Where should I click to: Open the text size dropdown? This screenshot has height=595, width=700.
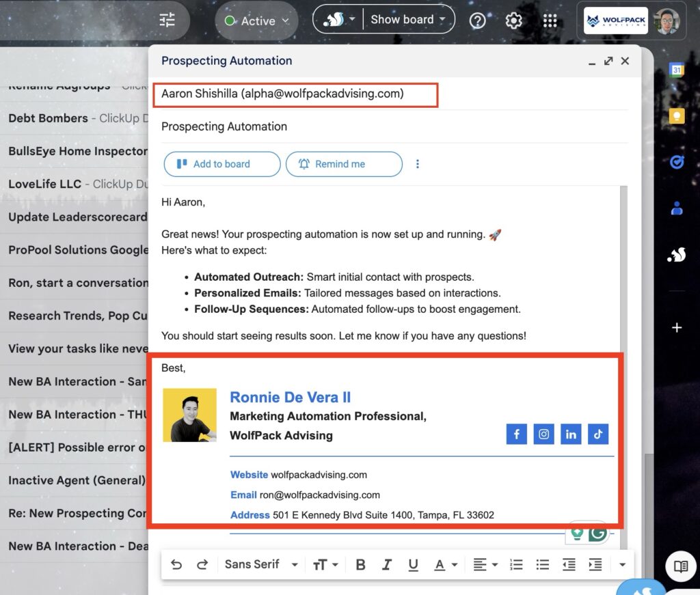click(325, 565)
